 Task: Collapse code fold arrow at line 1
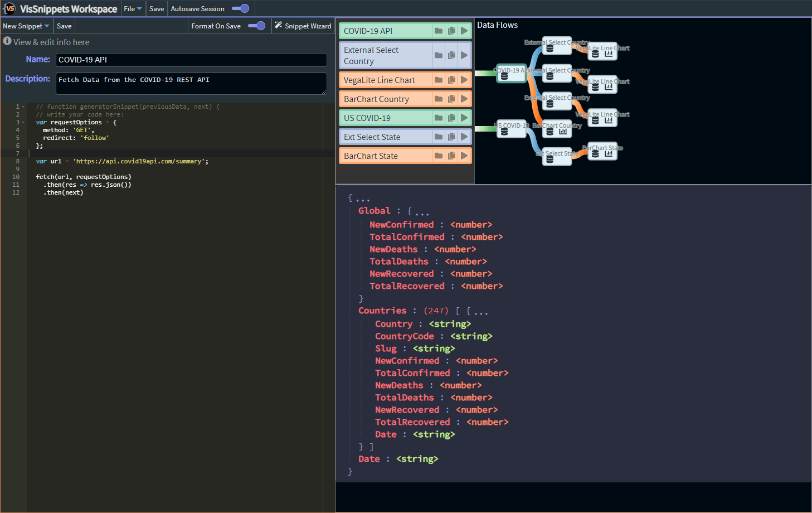click(23, 107)
